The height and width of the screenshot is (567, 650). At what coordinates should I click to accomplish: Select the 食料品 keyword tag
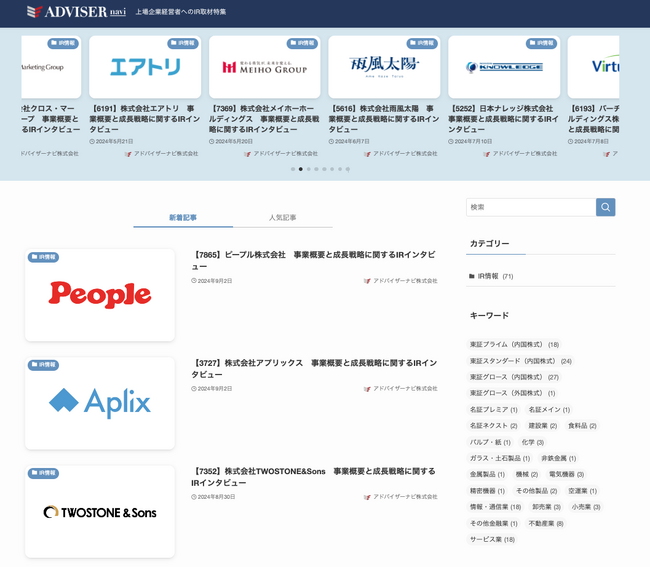[582, 426]
